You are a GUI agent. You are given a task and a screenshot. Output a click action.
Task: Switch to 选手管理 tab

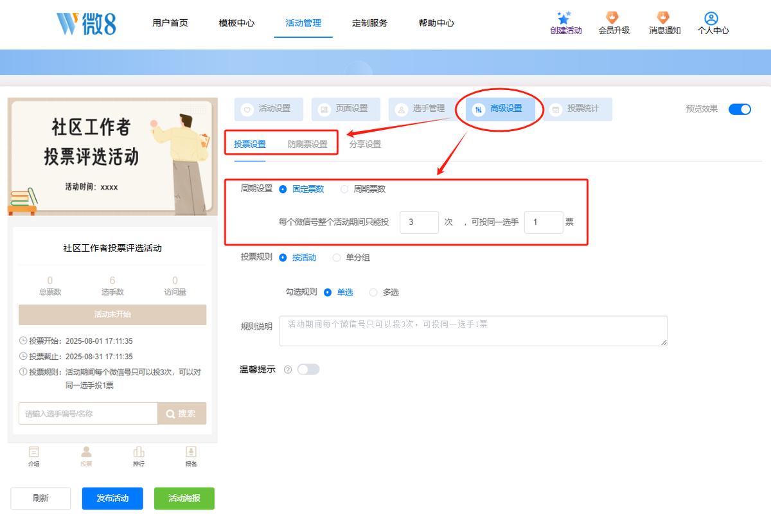[423, 109]
